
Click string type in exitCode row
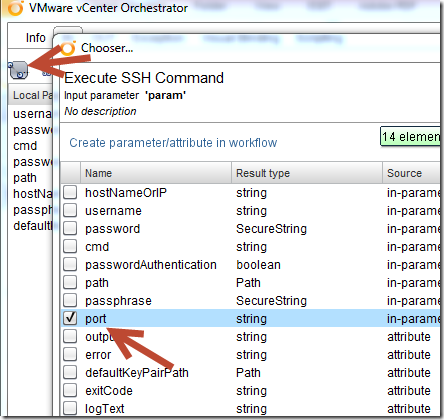pos(252,391)
